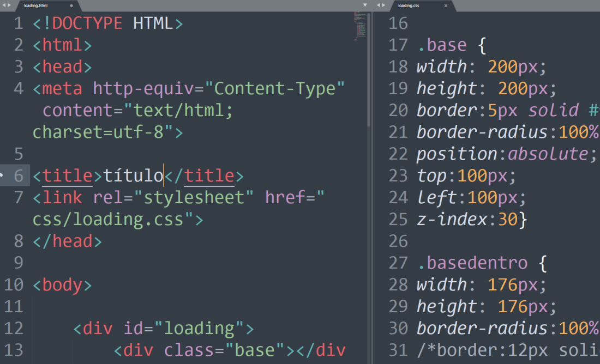Screen dimensions: 600x364
Task: Click the minimap code preview
Action: (x=359, y=27)
